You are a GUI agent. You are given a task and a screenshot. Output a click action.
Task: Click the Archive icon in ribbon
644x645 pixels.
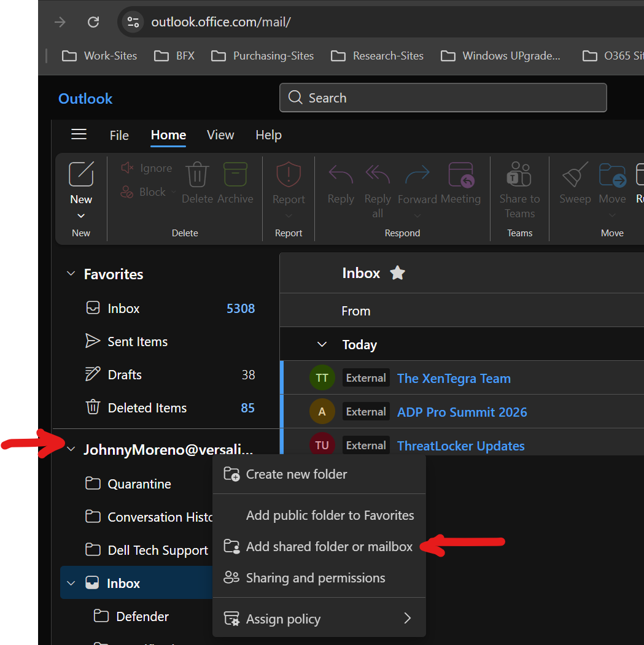coord(235,174)
